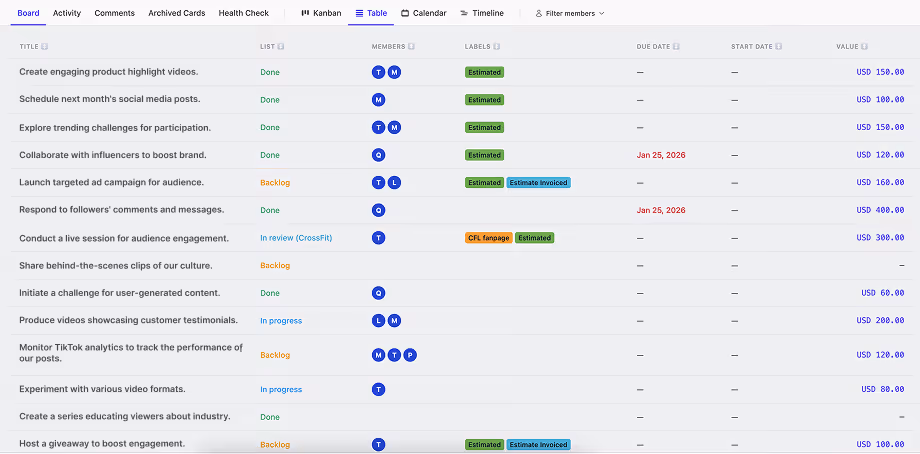Sort by the TITLE column icon

pos(45,47)
